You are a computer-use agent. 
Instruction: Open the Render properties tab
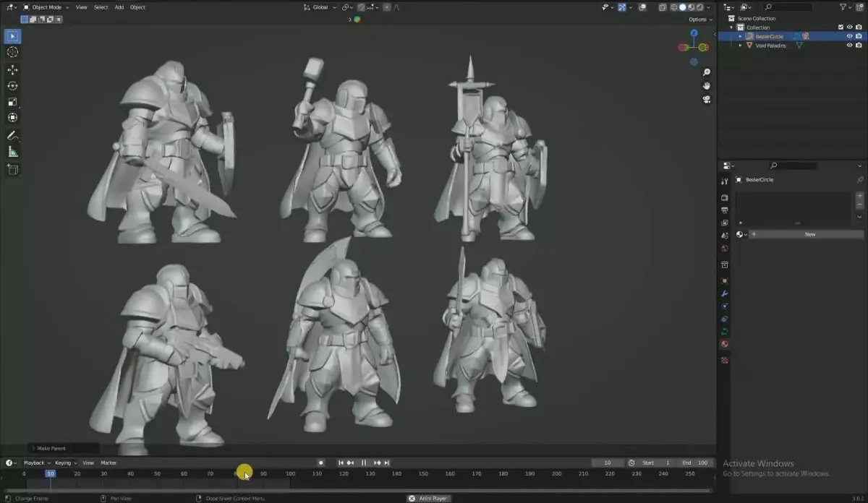725,197
